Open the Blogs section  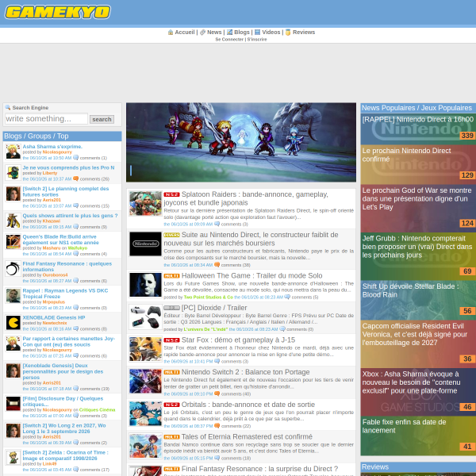coord(242,33)
